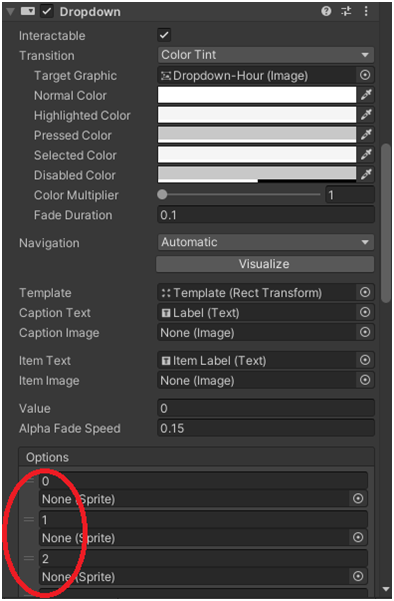Viewport: 394px width, 601px height.
Task: Toggle the Interactable checkbox
Action: 164,35
